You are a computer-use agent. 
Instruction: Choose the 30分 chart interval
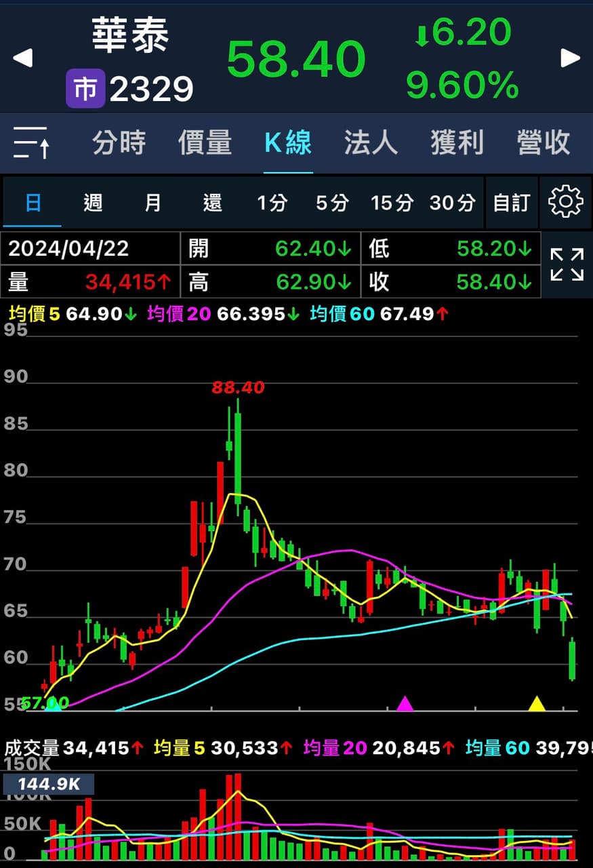pos(452,202)
